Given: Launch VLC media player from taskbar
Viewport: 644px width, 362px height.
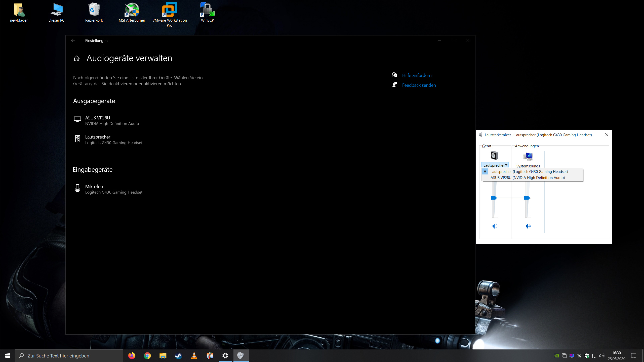Looking at the screenshot, I should click(194, 356).
